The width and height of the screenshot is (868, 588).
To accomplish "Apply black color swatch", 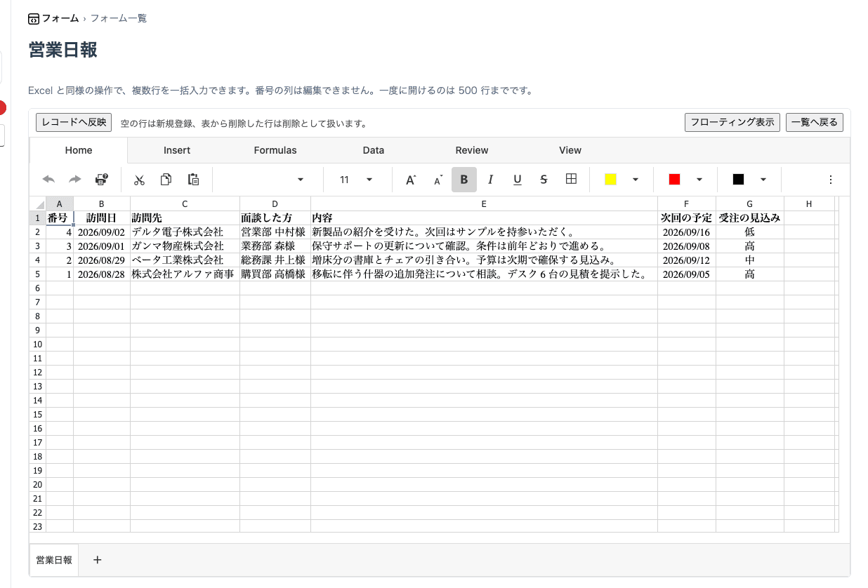I will (738, 180).
